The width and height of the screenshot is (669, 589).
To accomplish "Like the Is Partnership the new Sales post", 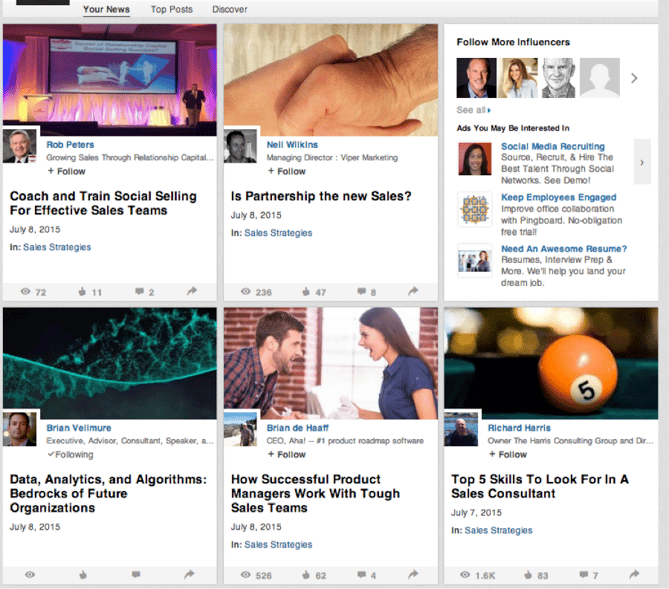I will [x=306, y=292].
